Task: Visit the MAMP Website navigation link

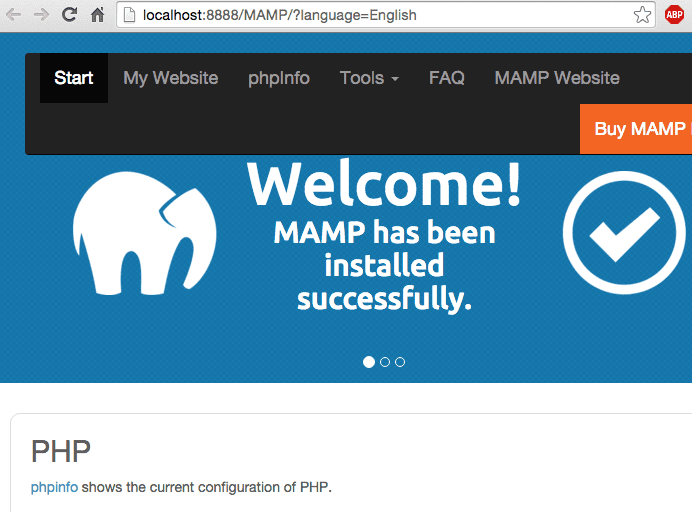Action: coord(557,78)
